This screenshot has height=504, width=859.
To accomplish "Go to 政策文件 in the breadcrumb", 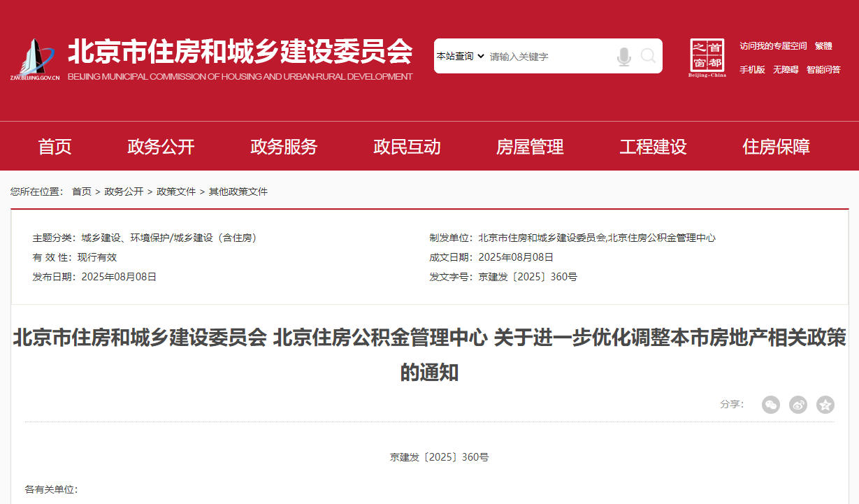I will [176, 192].
